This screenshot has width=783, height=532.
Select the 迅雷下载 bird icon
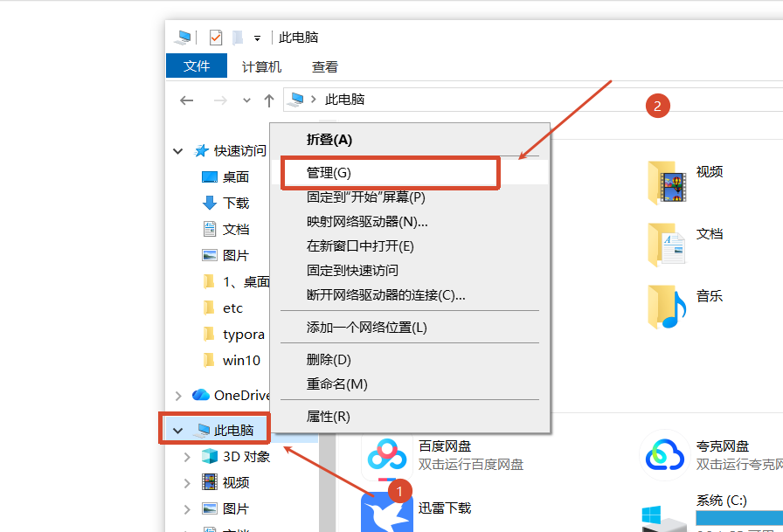click(x=387, y=512)
